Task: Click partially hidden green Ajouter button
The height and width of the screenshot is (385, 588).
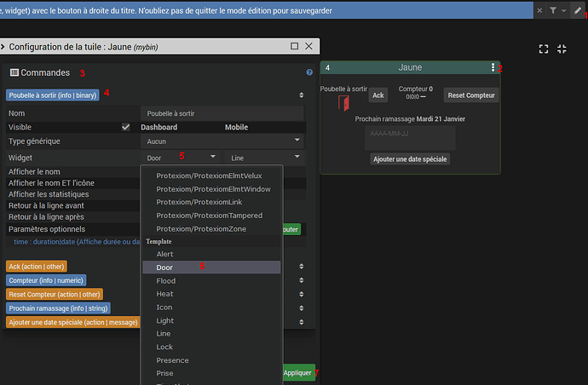Action: pyautogui.click(x=291, y=229)
